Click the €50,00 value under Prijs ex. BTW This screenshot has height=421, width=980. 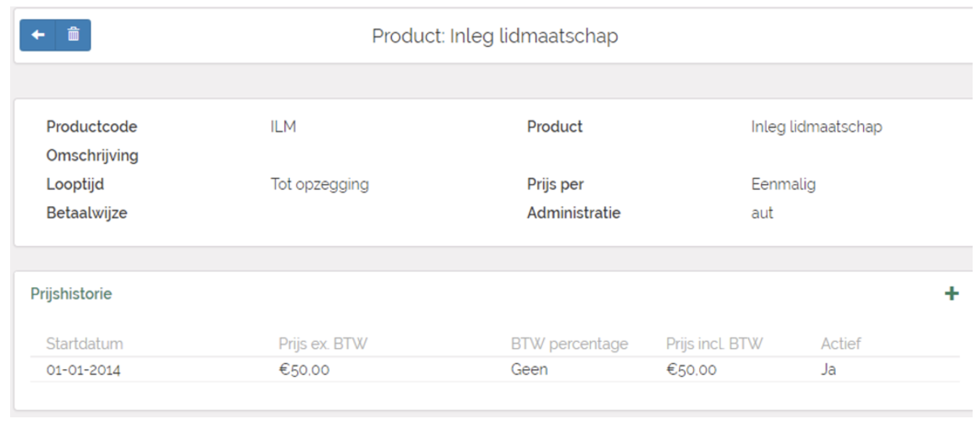(x=304, y=370)
